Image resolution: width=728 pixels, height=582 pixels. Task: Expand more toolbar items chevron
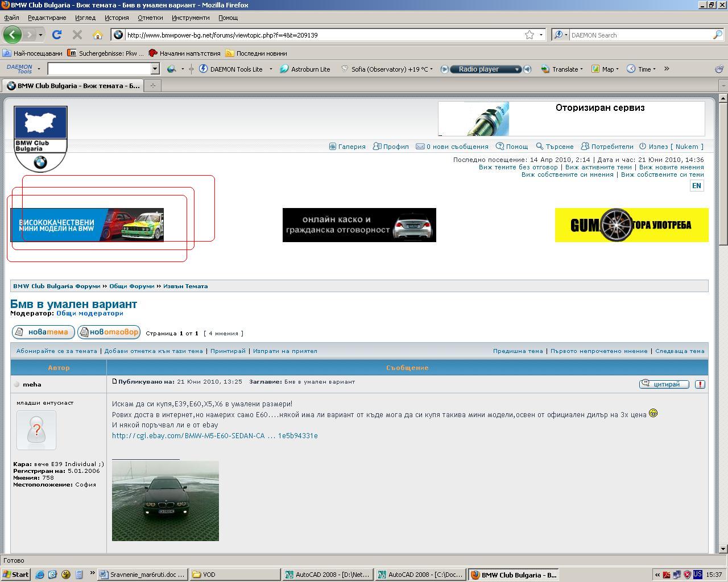[667, 69]
